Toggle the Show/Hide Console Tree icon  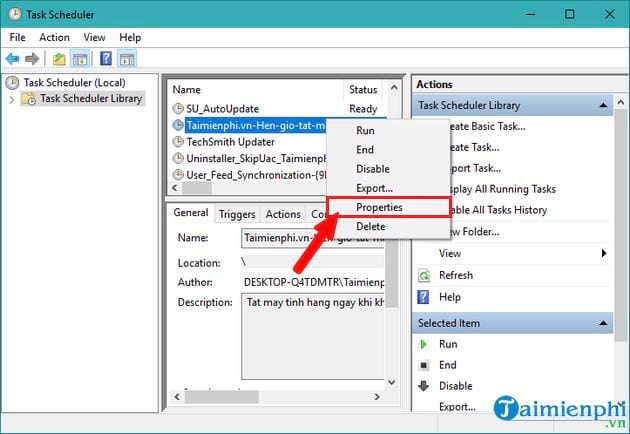[x=80, y=59]
